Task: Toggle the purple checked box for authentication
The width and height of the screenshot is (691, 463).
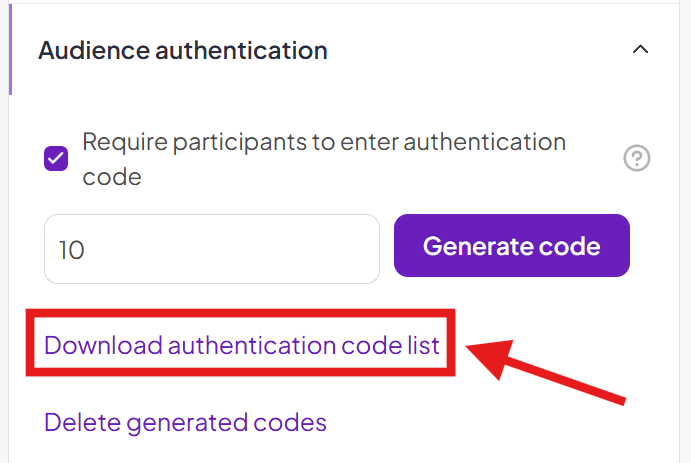Action: tap(56, 159)
